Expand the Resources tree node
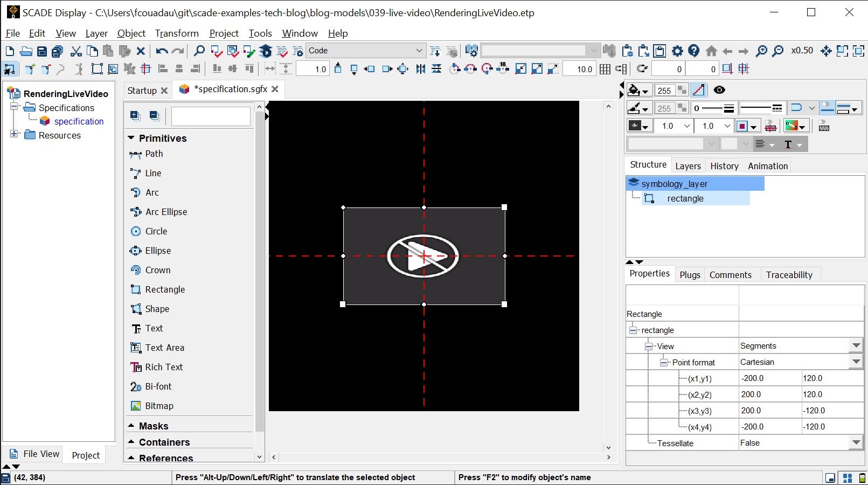 [14, 134]
